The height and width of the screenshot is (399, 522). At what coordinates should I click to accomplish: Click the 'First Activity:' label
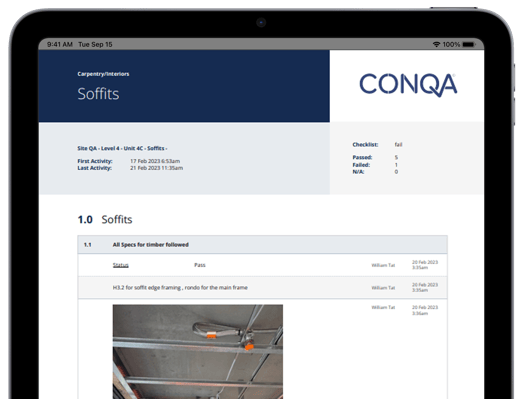coord(95,161)
